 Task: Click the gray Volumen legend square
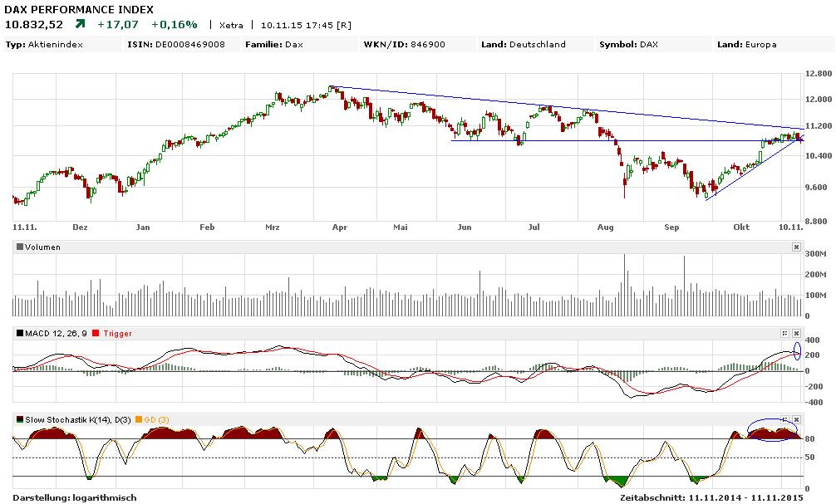pos(20,247)
